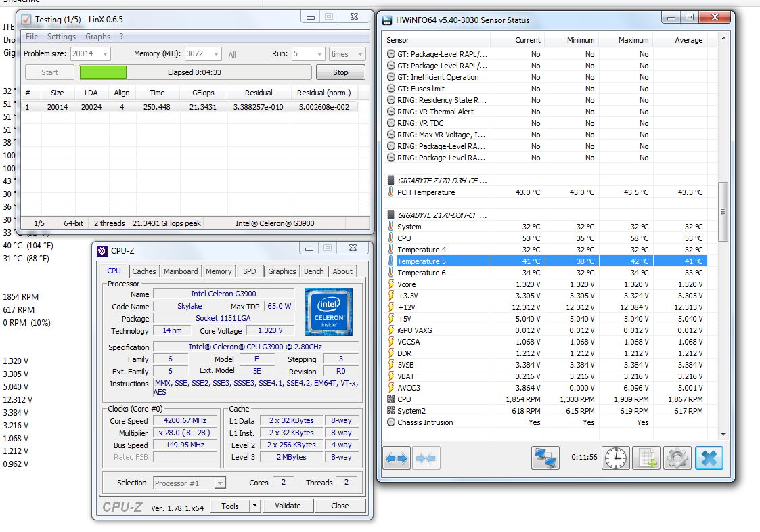Click the Stop button in LinX
This screenshot has width=760, height=532.
[340, 72]
